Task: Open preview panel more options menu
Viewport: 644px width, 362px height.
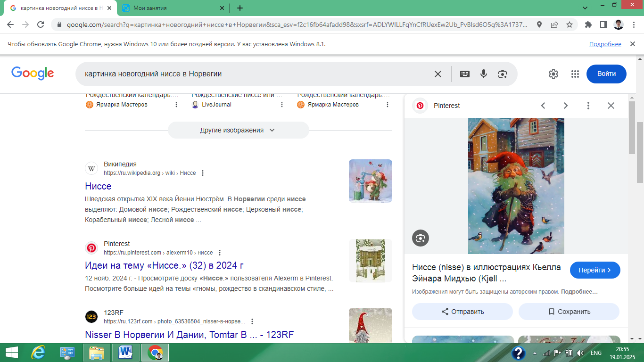Action: click(588, 106)
